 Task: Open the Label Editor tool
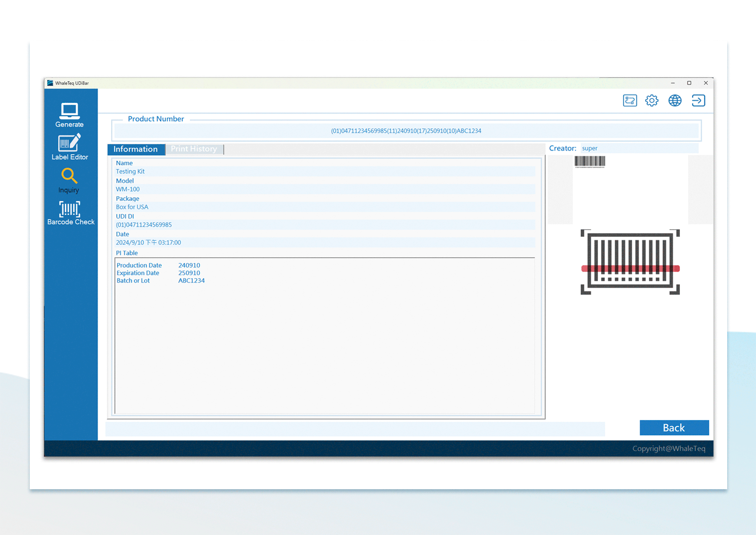pos(69,147)
